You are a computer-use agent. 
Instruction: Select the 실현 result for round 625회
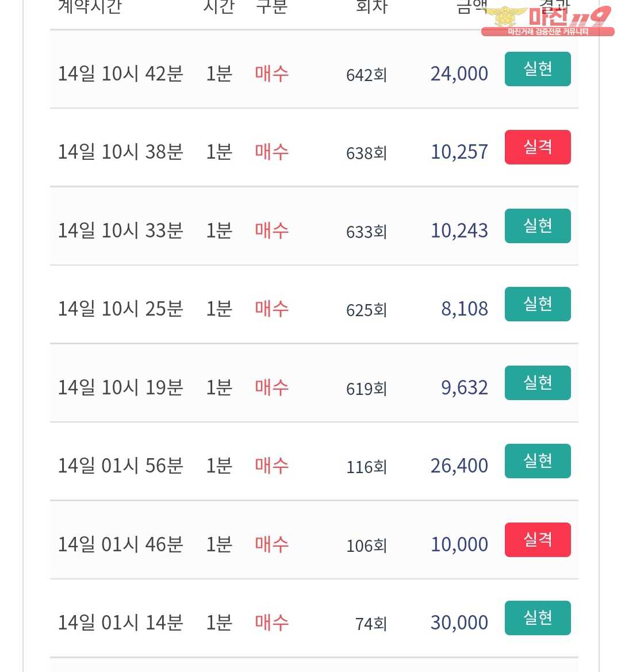538,304
